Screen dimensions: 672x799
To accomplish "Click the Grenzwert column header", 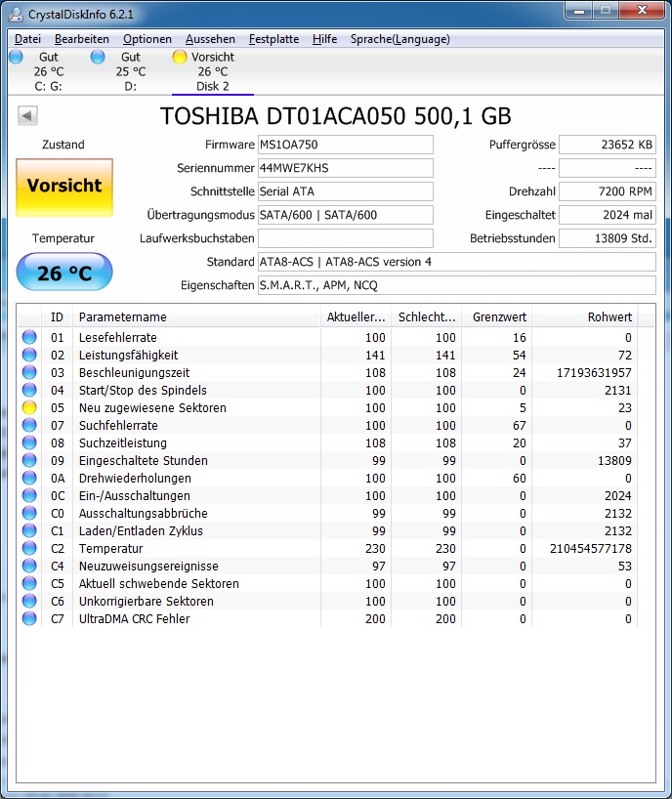I will pyautogui.click(x=497, y=316).
